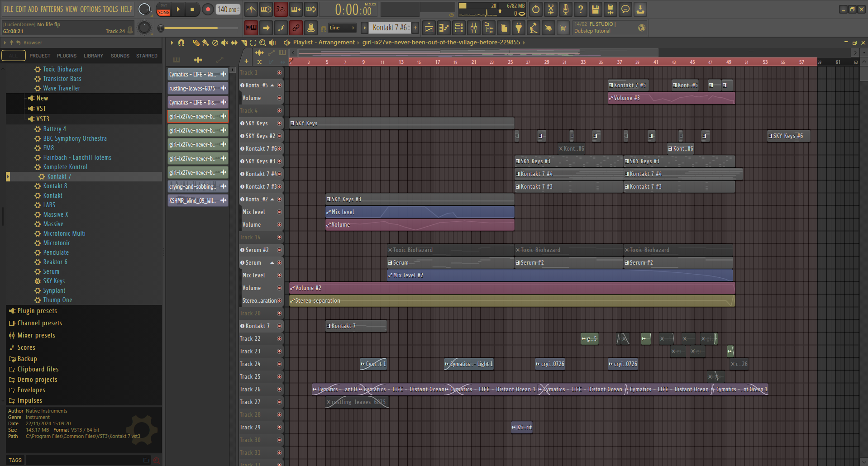Image resolution: width=868 pixels, height=466 pixels.
Task: Click the Playlist - Arrangement breadcrumb
Action: click(x=324, y=42)
